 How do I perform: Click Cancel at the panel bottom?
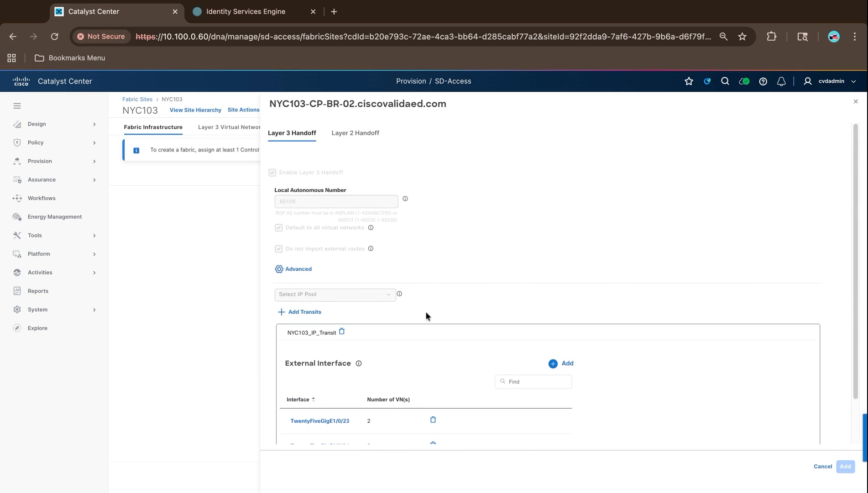pos(823,467)
